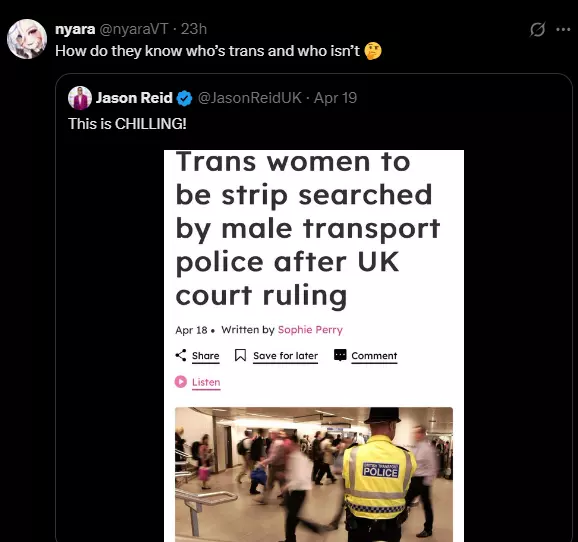
Task: Click the article headline about court ruling
Action: click(308, 229)
